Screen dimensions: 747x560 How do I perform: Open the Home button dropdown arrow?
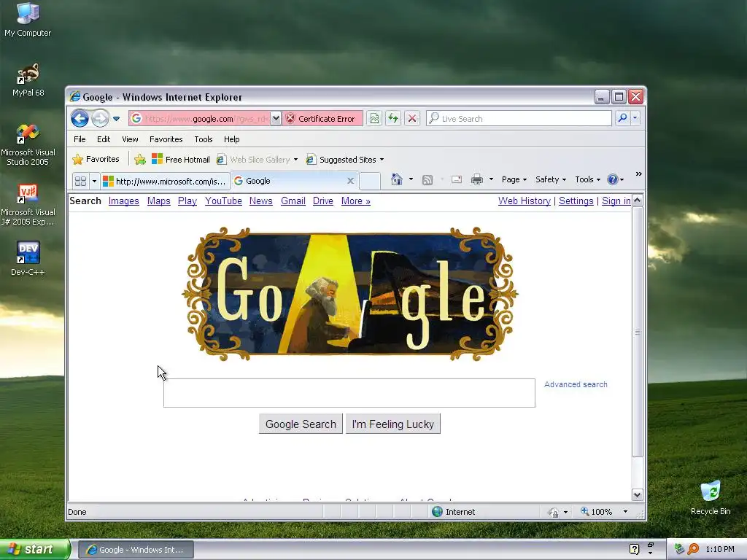coord(411,179)
